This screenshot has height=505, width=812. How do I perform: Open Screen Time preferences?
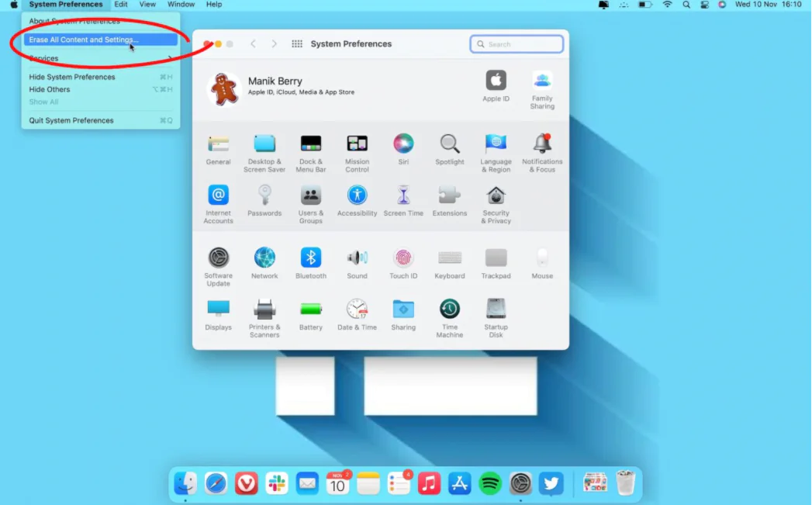[403, 196]
